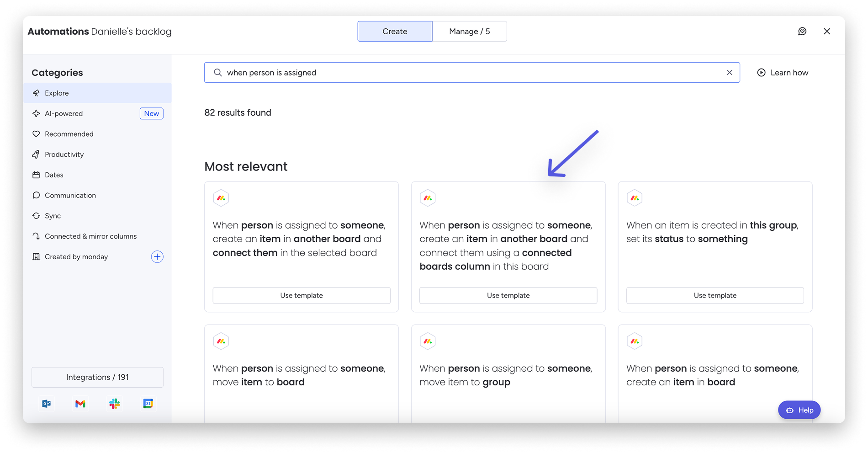Use template for set status to something
This screenshot has width=868, height=453.
715,295
